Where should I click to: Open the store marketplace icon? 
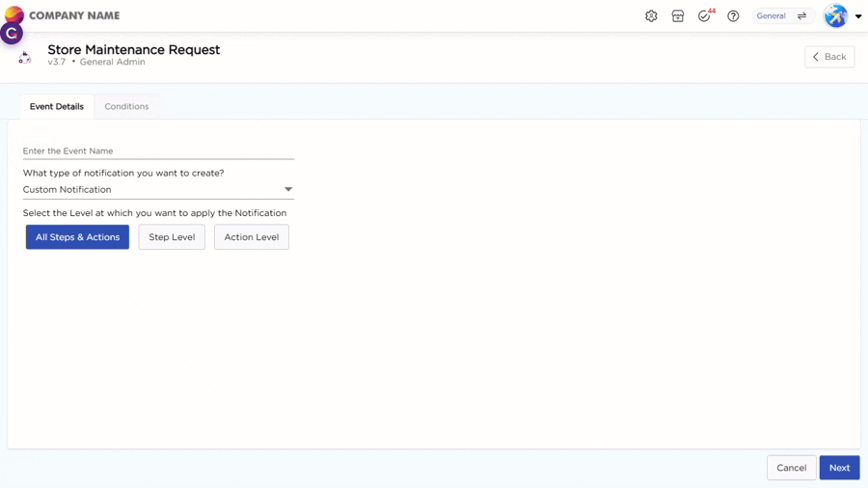coord(678,16)
